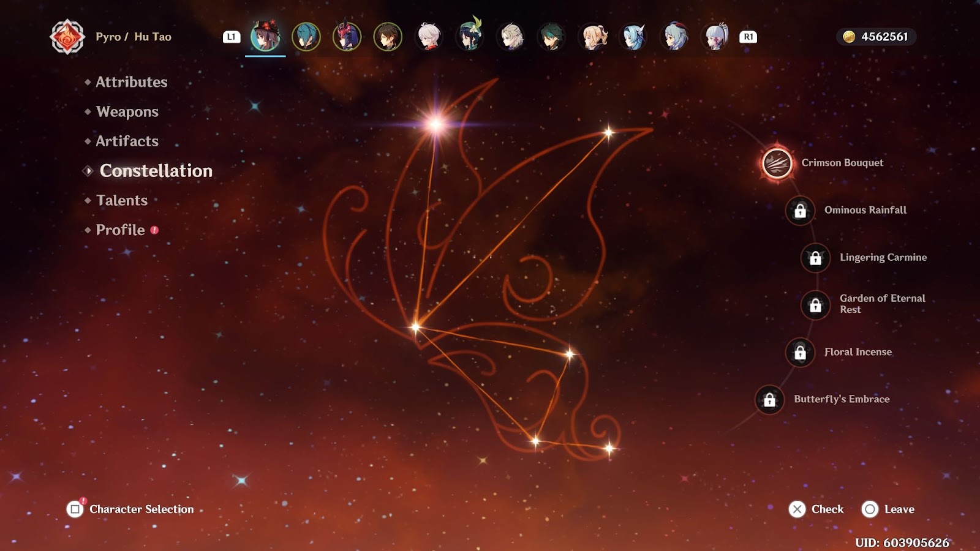Select Ganyu's portrait with red horns
The height and width of the screenshot is (551, 980).
coord(674,37)
